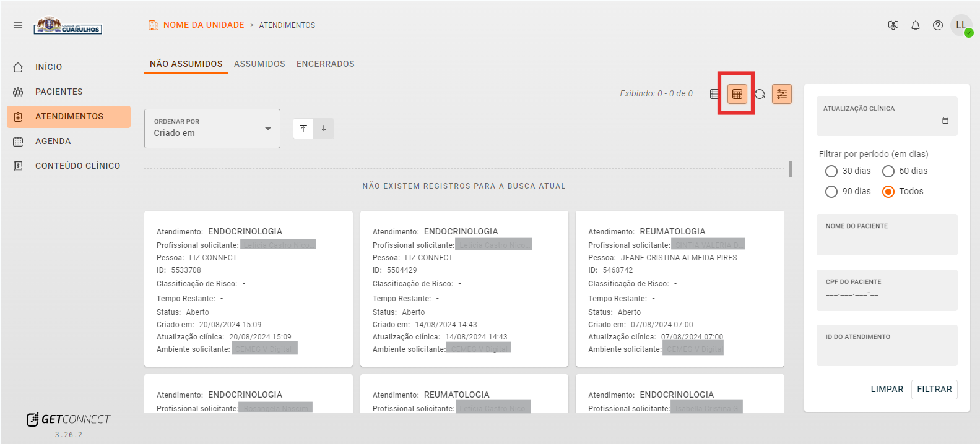Click 'Não existem registros para a busca atual'

[464, 186]
